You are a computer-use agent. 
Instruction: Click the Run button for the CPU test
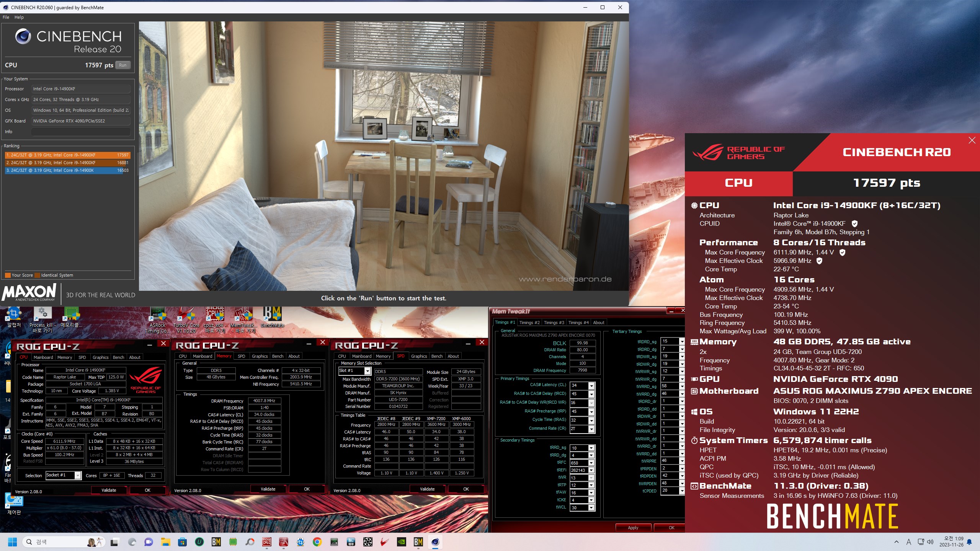pos(122,65)
